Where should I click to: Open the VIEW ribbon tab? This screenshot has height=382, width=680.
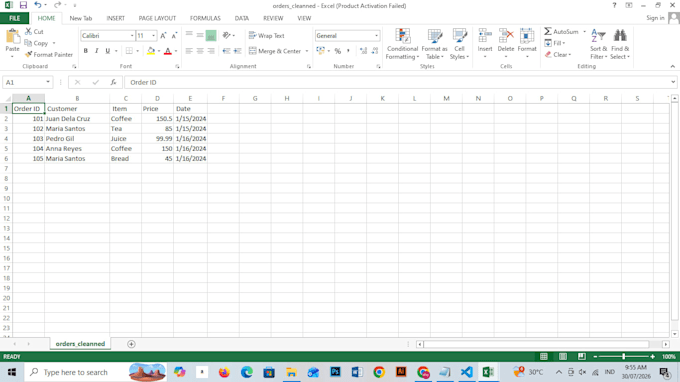(304, 18)
